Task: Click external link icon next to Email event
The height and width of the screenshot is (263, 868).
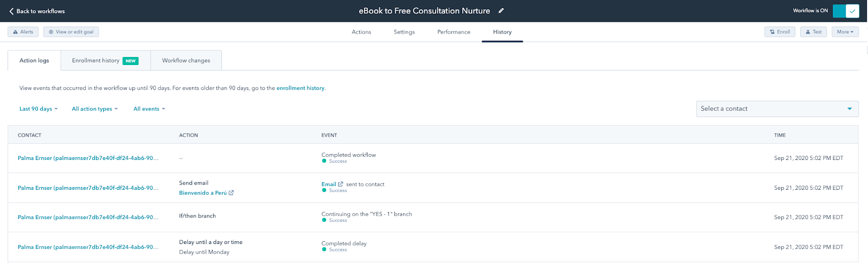Action: (341, 184)
